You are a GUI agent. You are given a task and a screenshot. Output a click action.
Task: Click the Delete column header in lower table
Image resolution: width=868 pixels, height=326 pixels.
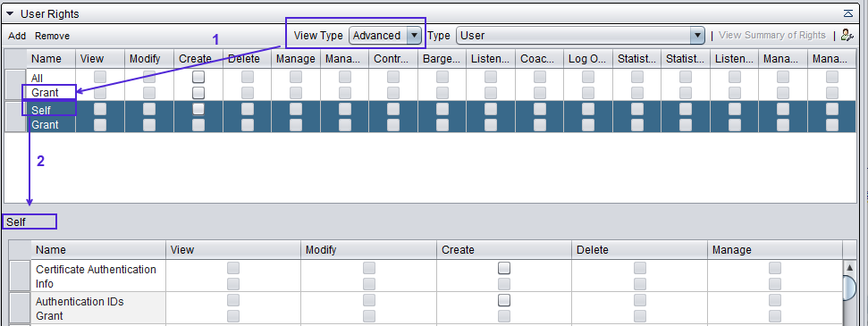(639, 250)
